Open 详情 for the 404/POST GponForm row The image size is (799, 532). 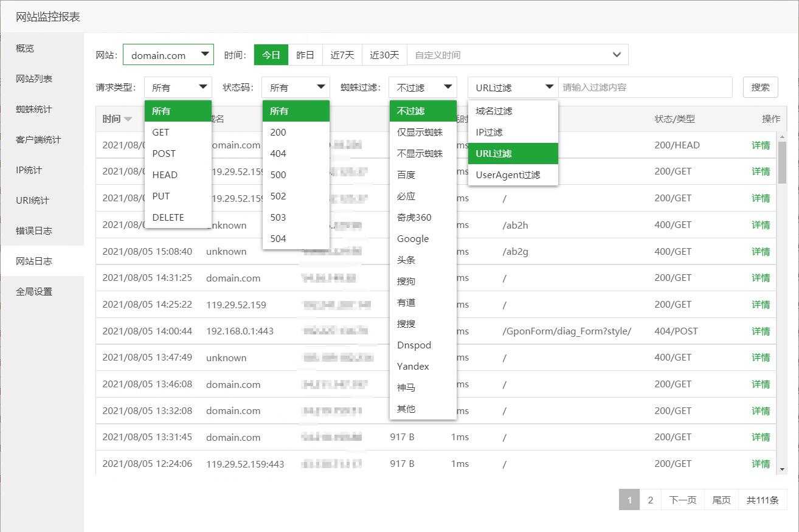[761, 331]
